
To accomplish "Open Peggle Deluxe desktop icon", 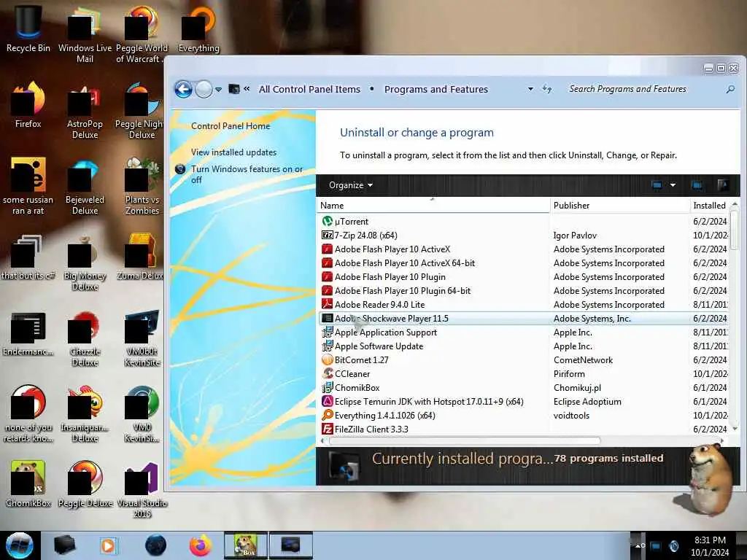I will pyautogui.click(x=85, y=484).
